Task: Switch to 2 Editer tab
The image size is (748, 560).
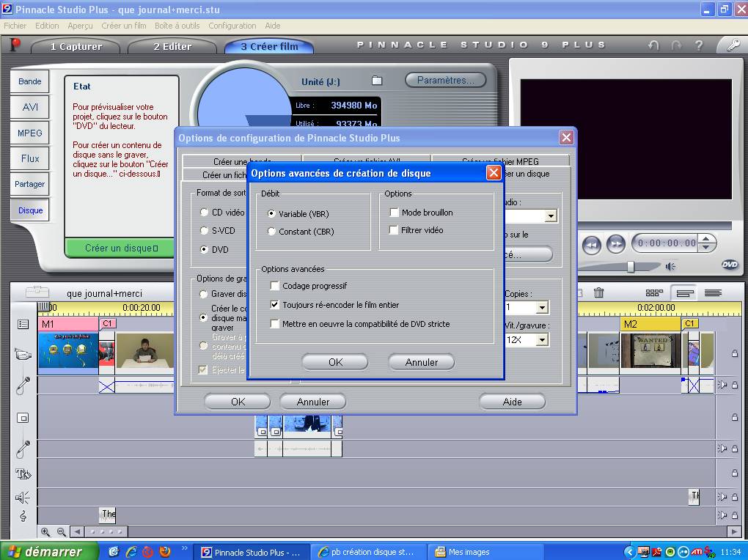Action: click(172, 46)
